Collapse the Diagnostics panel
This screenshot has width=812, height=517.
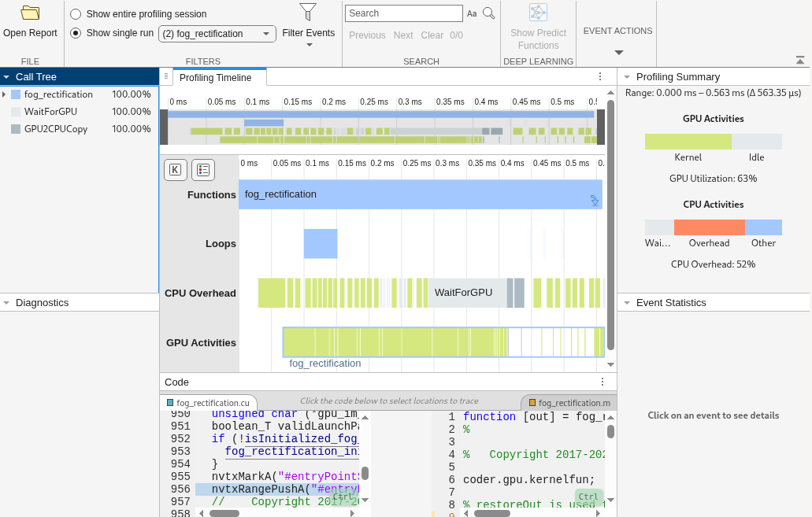coord(6,303)
